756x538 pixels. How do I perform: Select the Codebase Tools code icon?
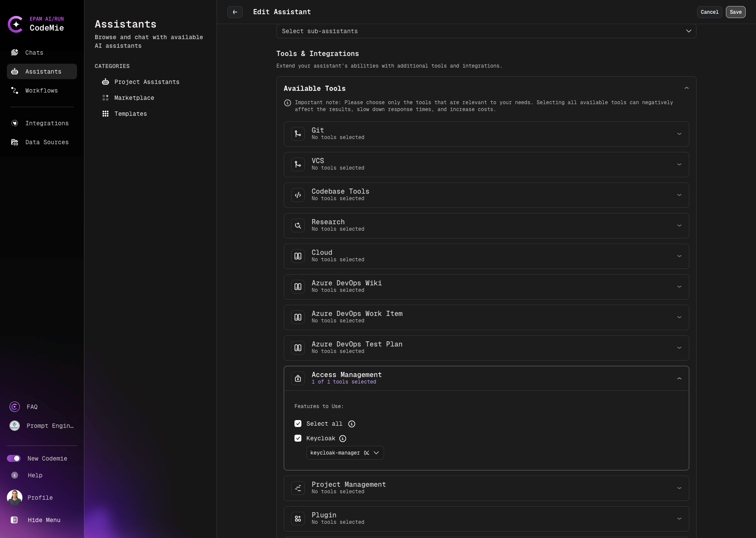[x=297, y=195]
